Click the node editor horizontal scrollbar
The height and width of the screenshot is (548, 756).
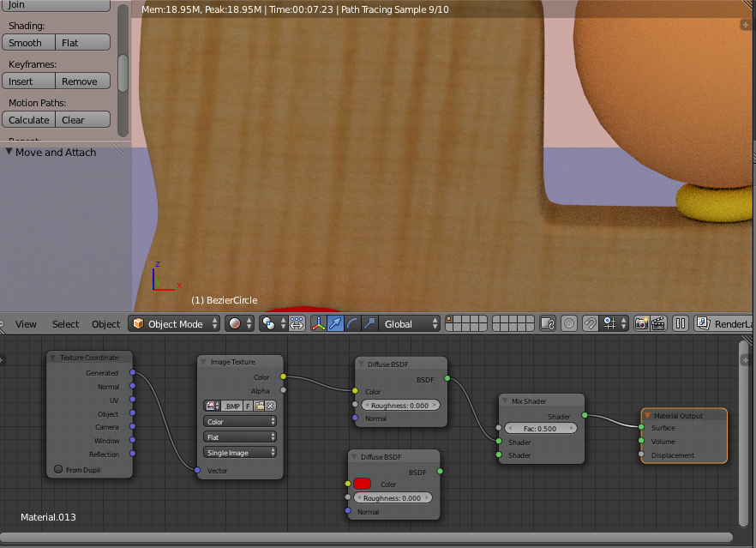367,538
